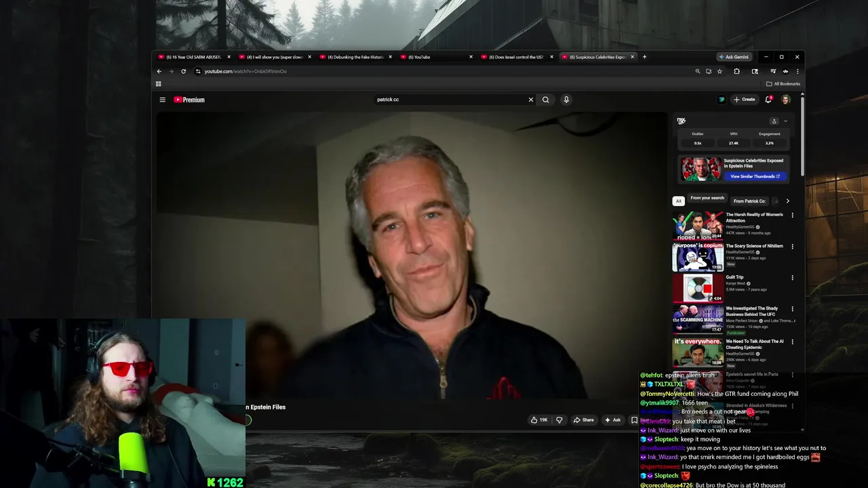Open 'The Harsh Reality of Women's Attraction' video
This screenshot has width=868, height=488.
point(754,218)
